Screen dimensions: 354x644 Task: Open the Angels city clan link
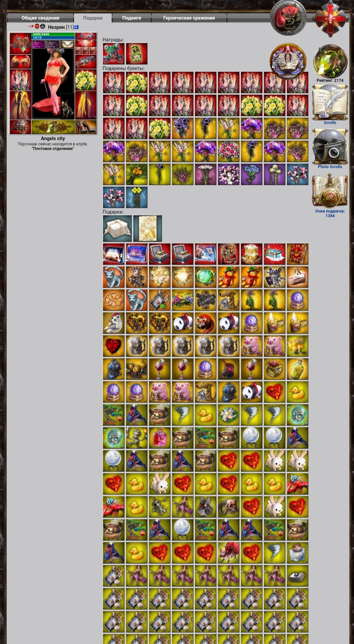[53, 139]
